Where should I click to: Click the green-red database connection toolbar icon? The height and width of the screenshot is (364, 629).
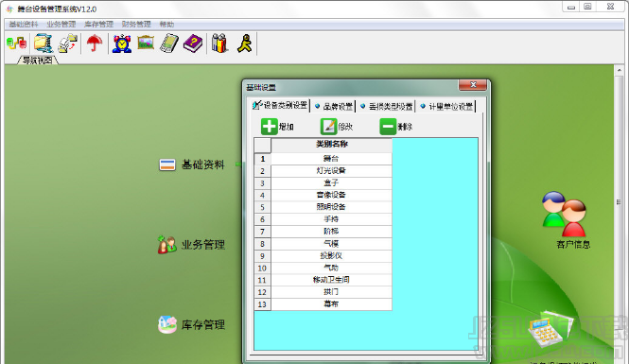(x=17, y=43)
